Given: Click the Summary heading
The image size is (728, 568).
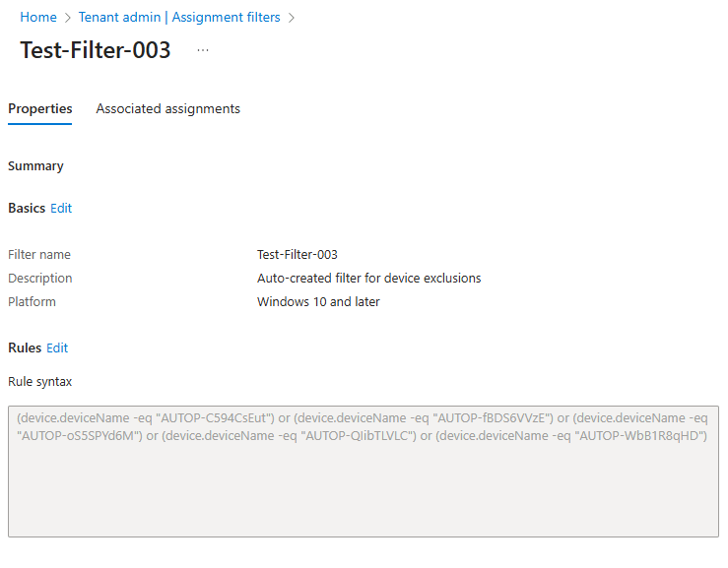Looking at the screenshot, I should coord(35,166).
